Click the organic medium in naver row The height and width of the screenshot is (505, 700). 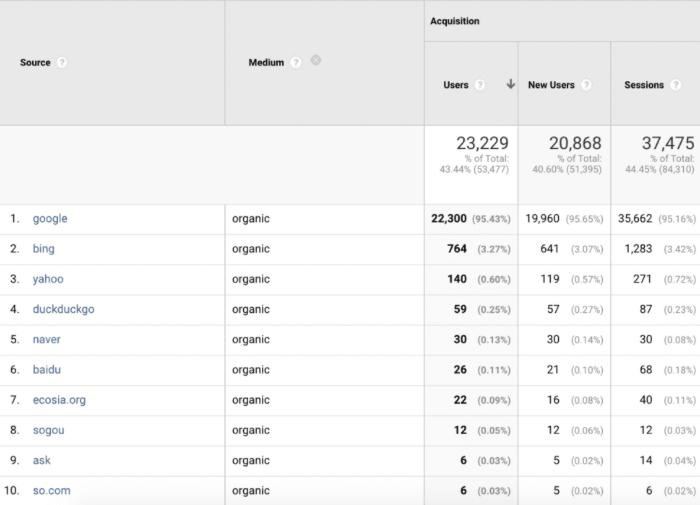point(251,339)
